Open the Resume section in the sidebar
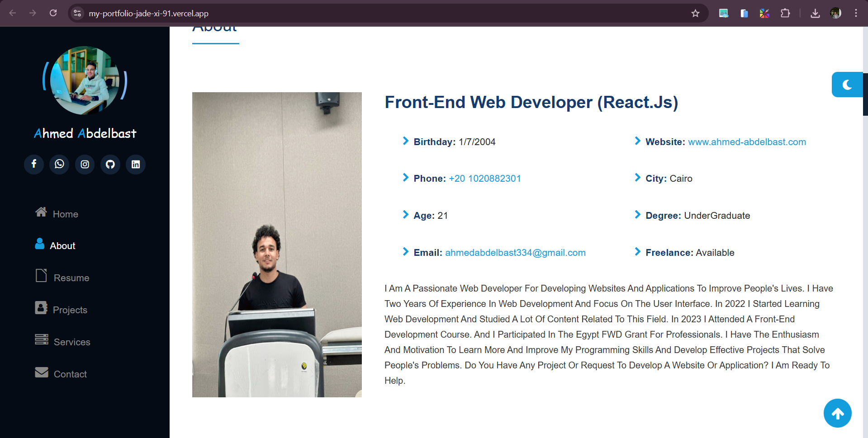Image resolution: width=868 pixels, height=438 pixels. click(x=62, y=277)
